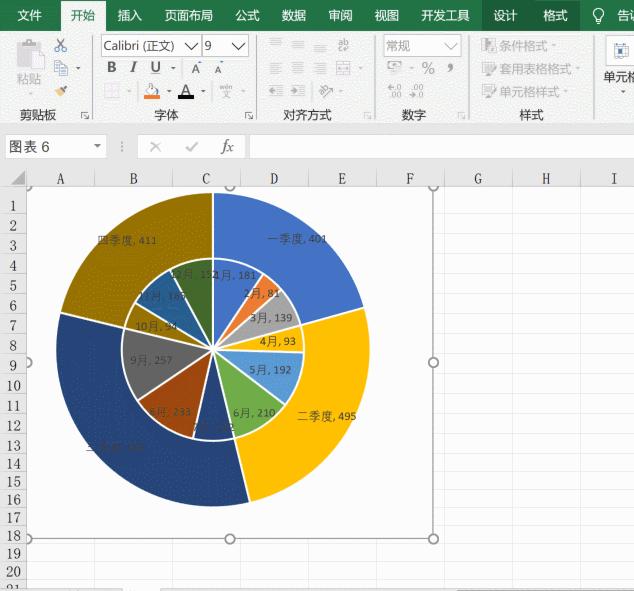Open the Calibri font name dropdown
The image size is (634, 591).
tap(191, 46)
